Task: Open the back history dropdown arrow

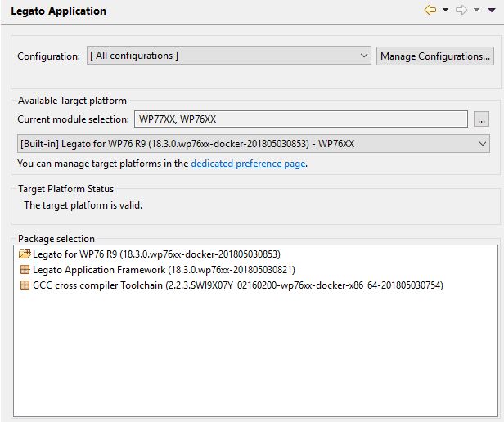Action: 445,10
